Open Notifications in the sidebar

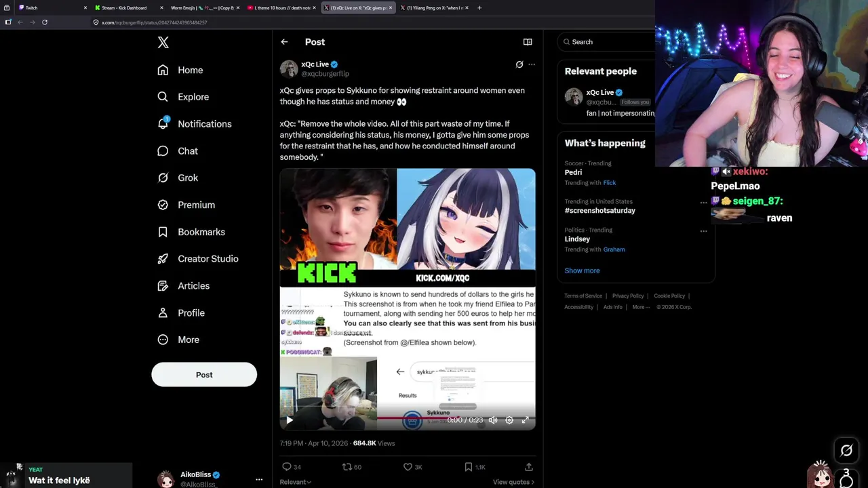(195, 124)
